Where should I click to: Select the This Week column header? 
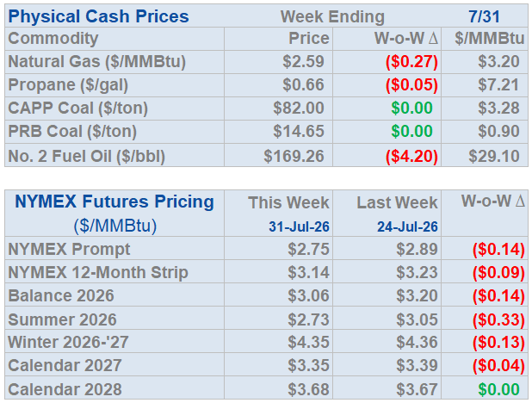click(288, 203)
